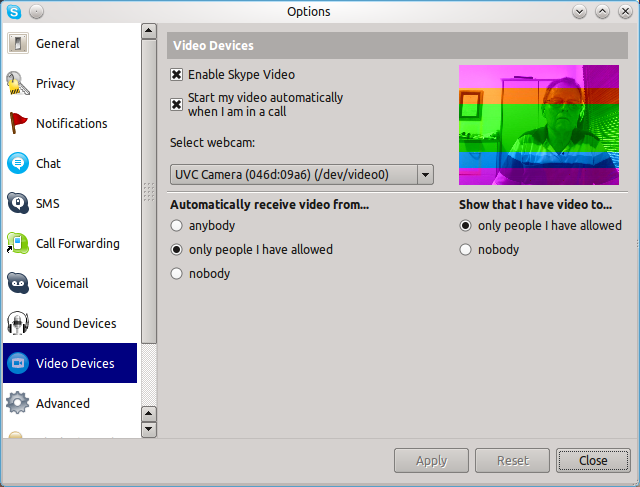Open the Skype window menu icon in titlebar
The height and width of the screenshot is (487, 640).
point(12,12)
